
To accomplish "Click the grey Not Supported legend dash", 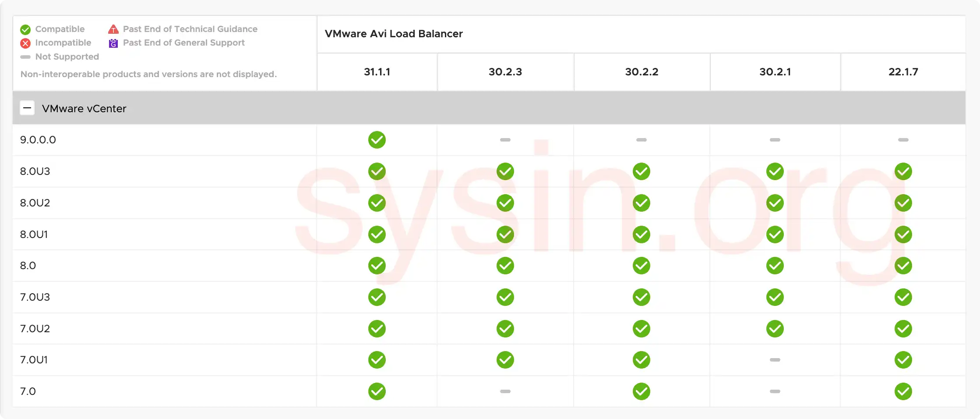I will [x=25, y=57].
